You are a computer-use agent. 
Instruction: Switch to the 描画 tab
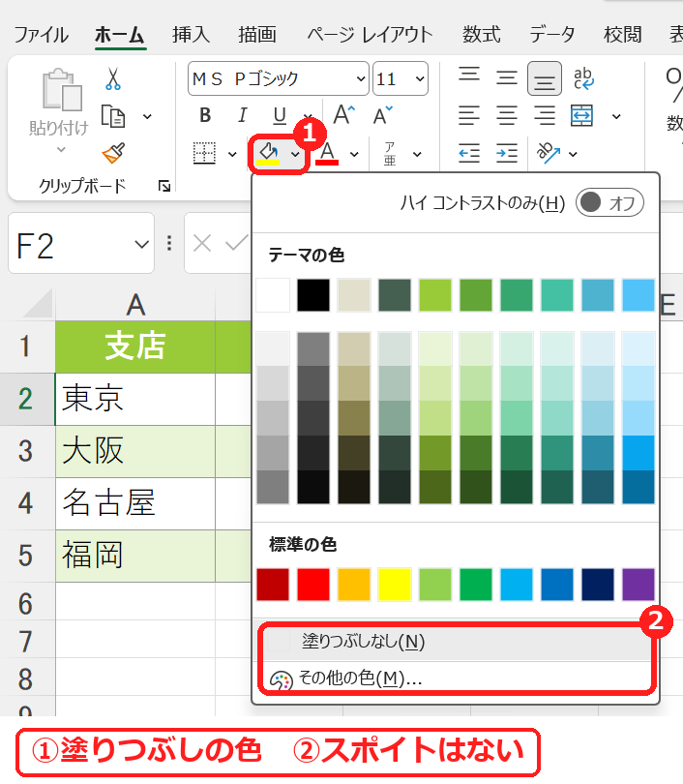(x=257, y=35)
